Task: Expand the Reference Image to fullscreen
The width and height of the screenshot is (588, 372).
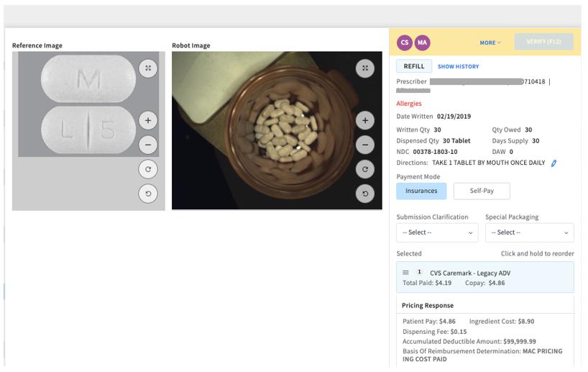Action: (147, 68)
